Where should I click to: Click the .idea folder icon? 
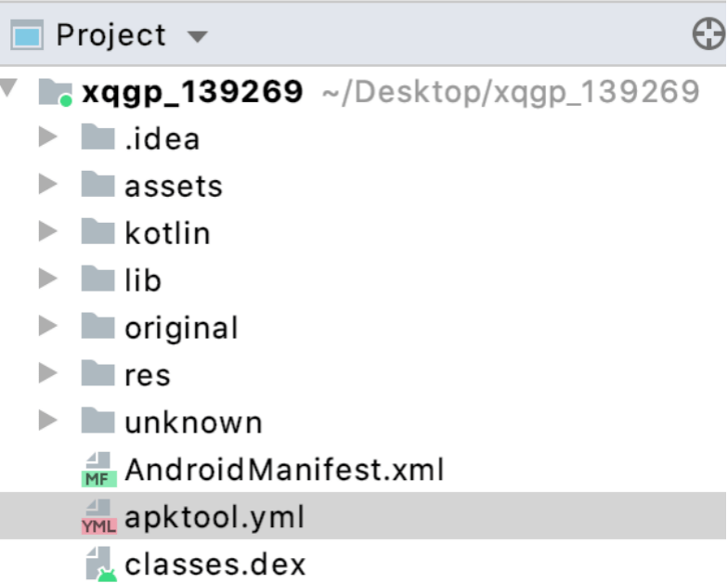click(x=98, y=138)
